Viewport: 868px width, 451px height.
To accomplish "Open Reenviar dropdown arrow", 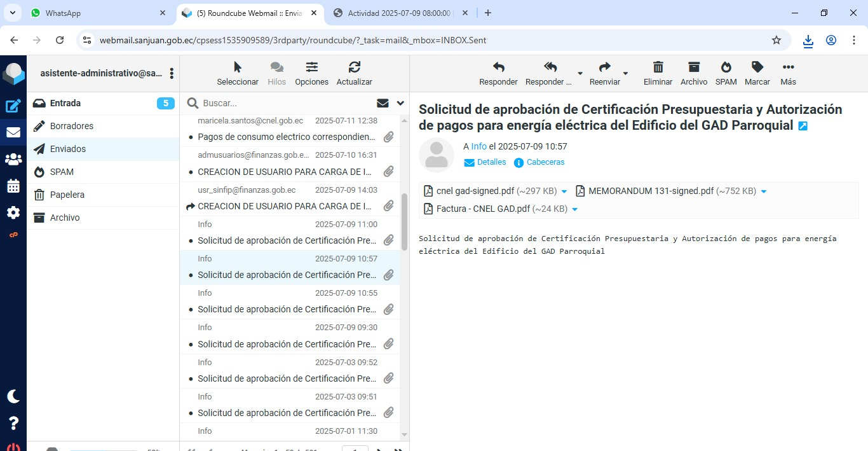I will tap(625, 74).
